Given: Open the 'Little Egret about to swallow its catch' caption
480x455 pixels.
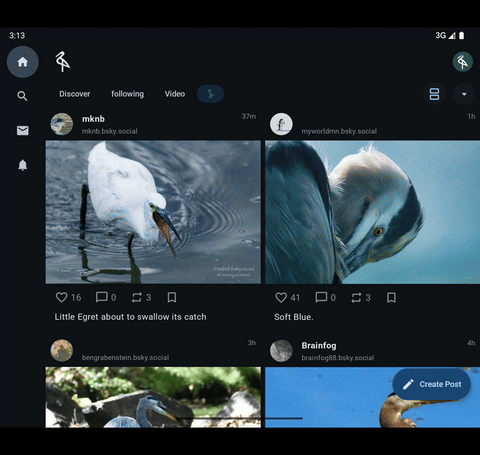Looking at the screenshot, I should click(x=130, y=317).
